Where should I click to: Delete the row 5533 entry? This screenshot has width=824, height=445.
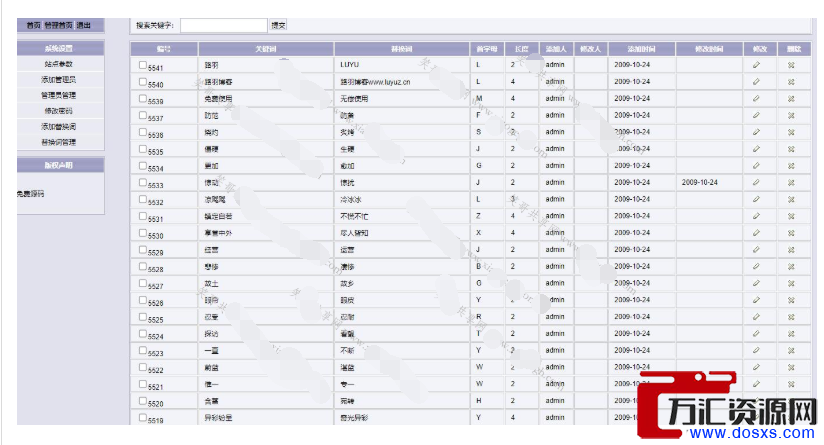(791, 183)
